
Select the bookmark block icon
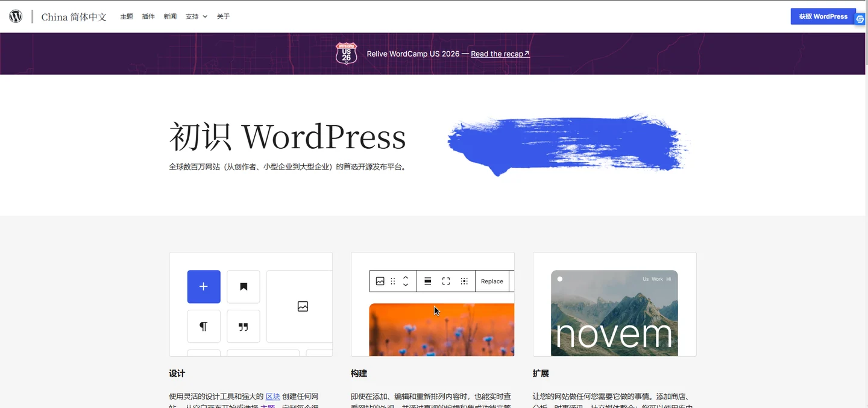pyautogui.click(x=244, y=287)
